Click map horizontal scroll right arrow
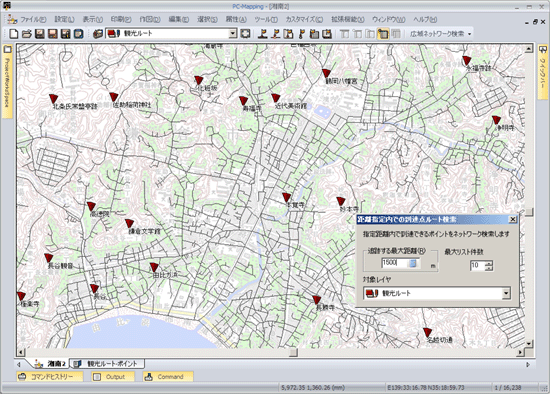 tap(521, 352)
